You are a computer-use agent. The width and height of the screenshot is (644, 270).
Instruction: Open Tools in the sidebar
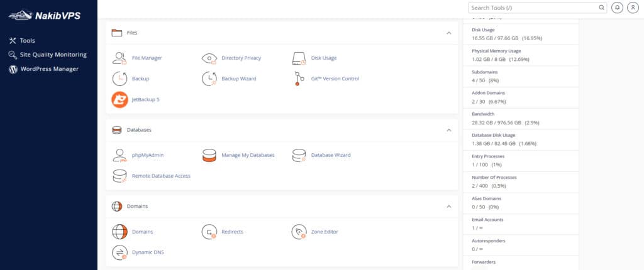tap(22, 41)
